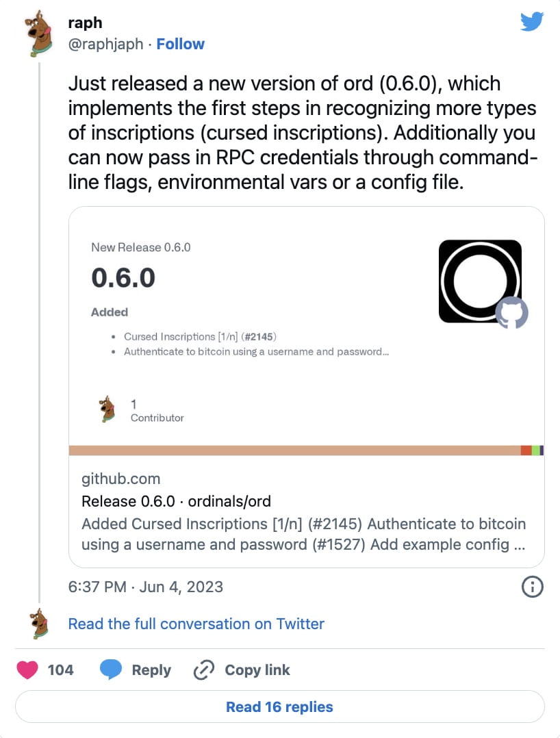This screenshot has width=560, height=738.
Task: Click the contributor avatar in preview card
Action: click(107, 409)
